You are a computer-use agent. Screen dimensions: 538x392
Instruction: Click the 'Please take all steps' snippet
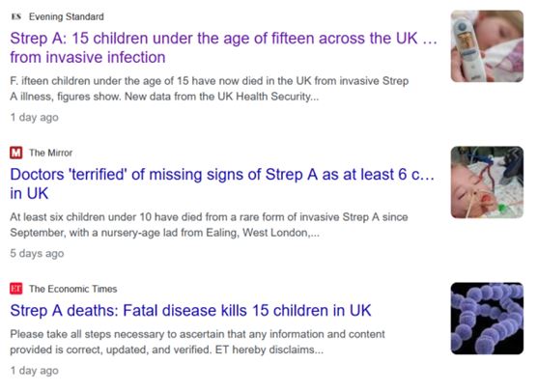(198, 342)
